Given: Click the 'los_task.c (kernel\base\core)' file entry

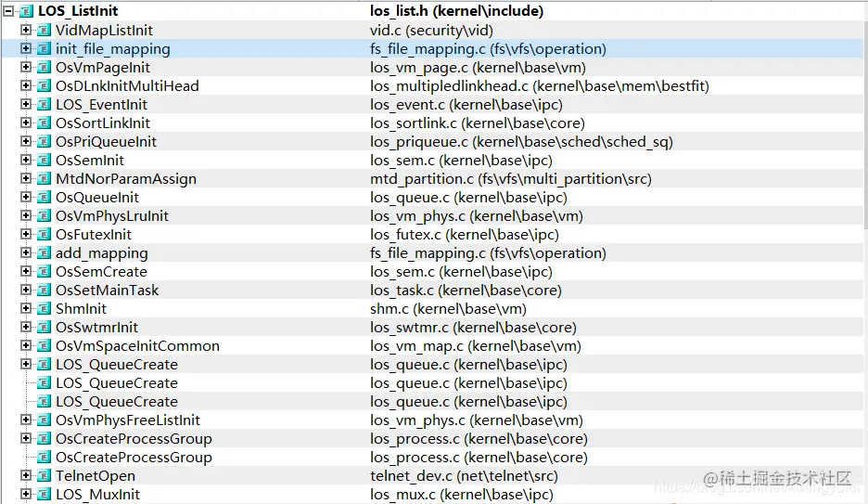Looking at the screenshot, I should 466,291.
